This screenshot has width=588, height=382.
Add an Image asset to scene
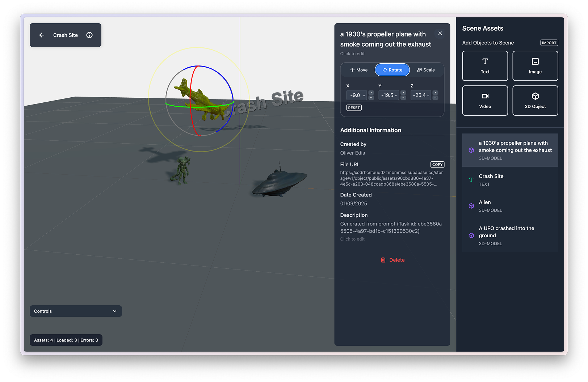coord(535,66)
